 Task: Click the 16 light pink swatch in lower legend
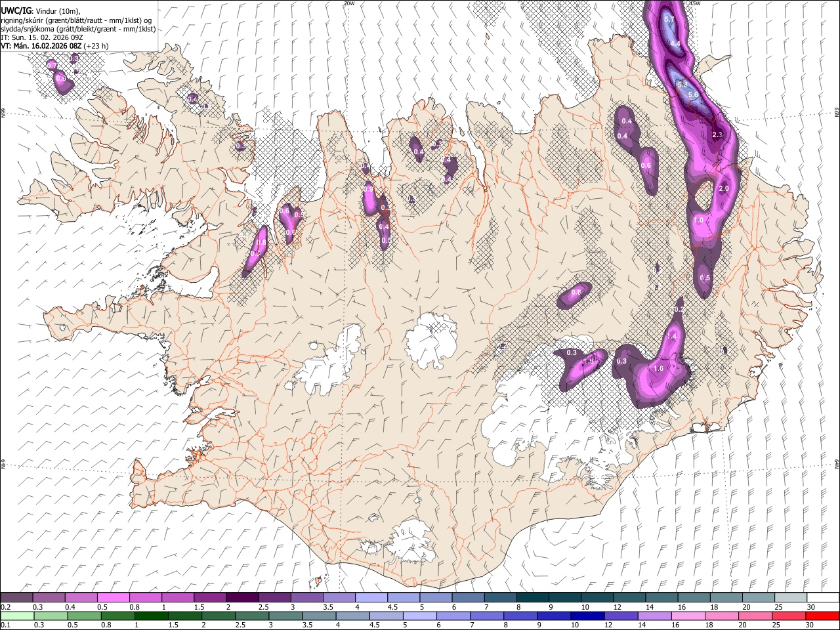687,616
